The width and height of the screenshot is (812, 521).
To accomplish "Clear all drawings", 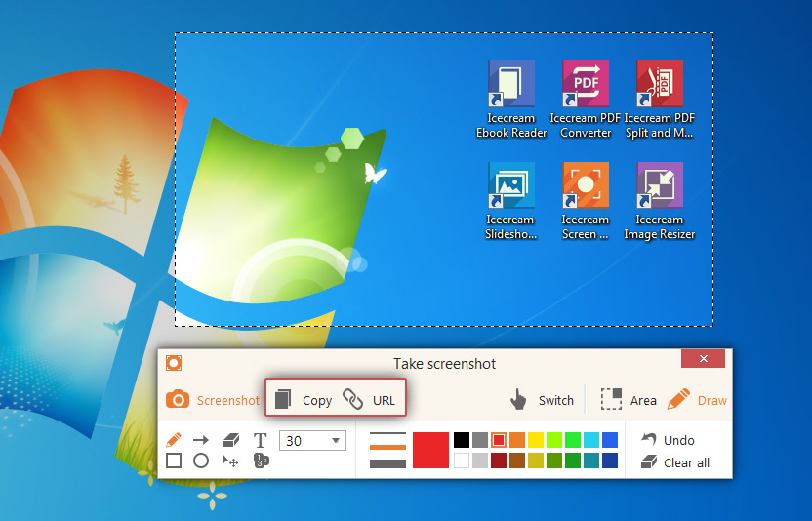I will click(x=674, y=462).
